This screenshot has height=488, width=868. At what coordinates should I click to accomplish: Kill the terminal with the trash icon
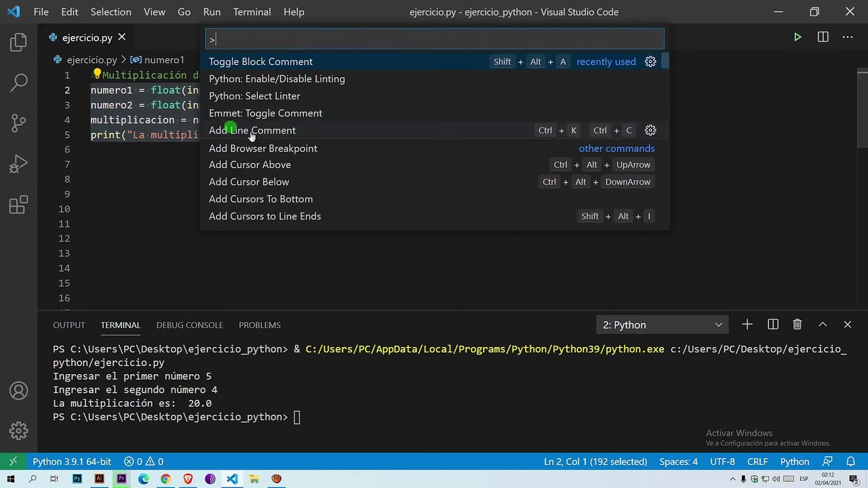[x=797, y=325]
